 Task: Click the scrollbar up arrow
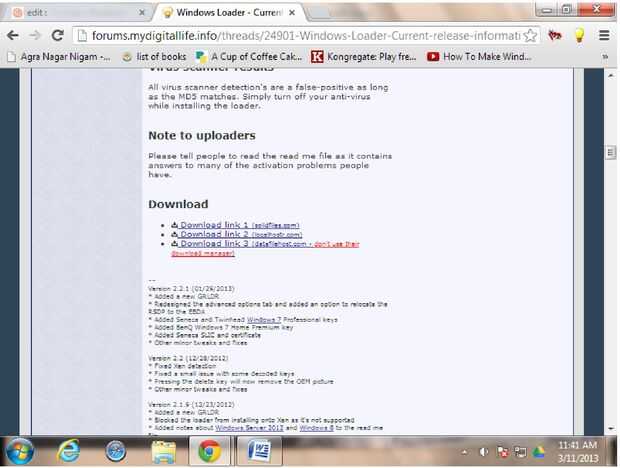[611, 75]
